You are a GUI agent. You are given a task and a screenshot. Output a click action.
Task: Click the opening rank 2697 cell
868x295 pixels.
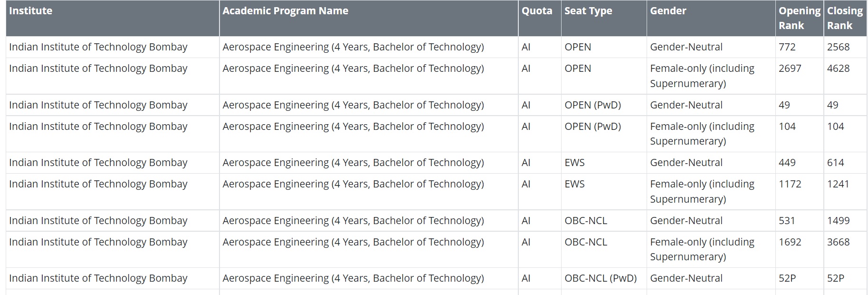[790, 69]
